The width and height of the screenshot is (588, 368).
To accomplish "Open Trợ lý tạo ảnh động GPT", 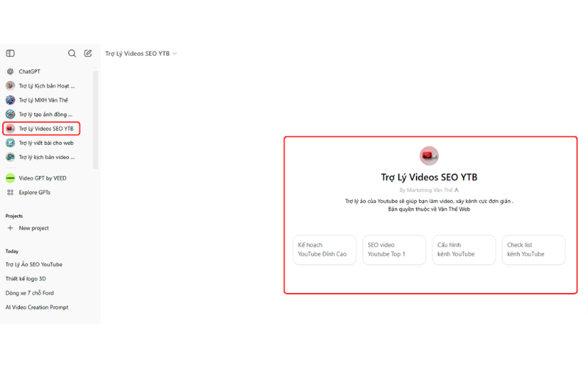I will pos(46,114).
